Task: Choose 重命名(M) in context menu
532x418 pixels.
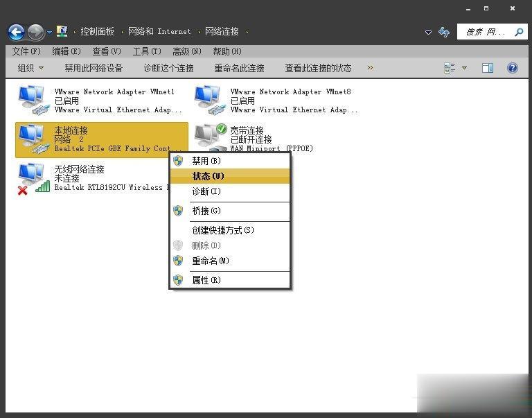Action: (230, 261)
